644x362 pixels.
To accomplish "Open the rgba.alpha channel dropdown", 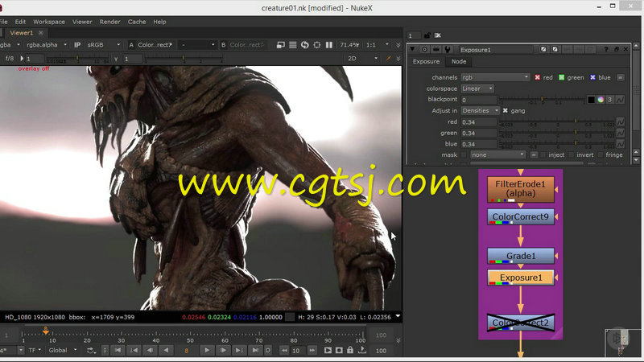I will 47,45.
